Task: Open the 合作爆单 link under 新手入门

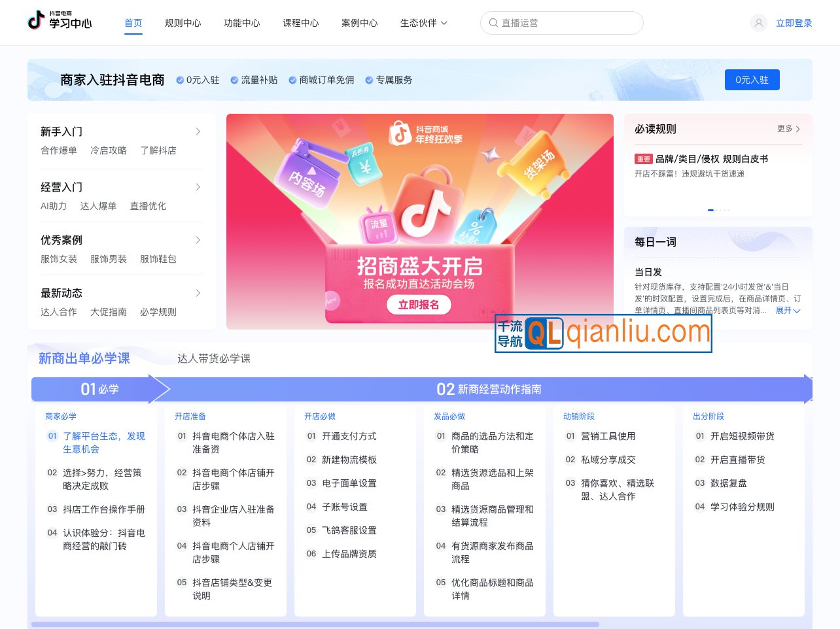Action: pyautogui.click(x=59, y=150)
